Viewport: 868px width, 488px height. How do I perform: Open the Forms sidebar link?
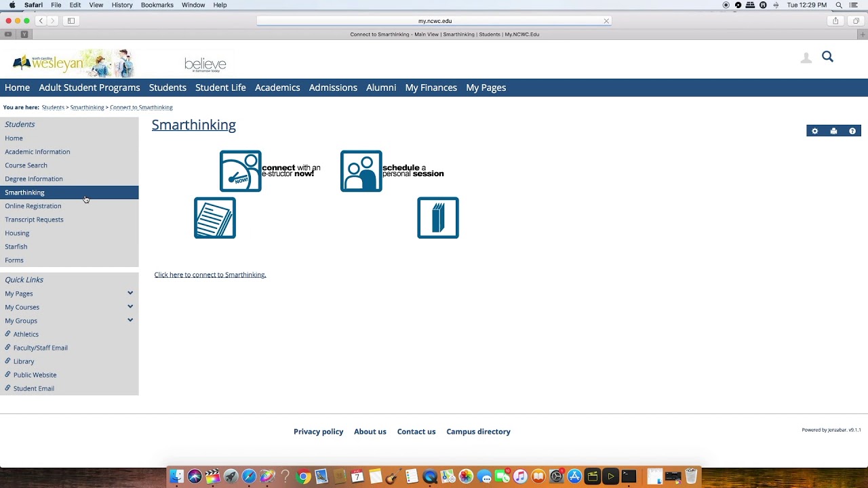click(14, 260)
